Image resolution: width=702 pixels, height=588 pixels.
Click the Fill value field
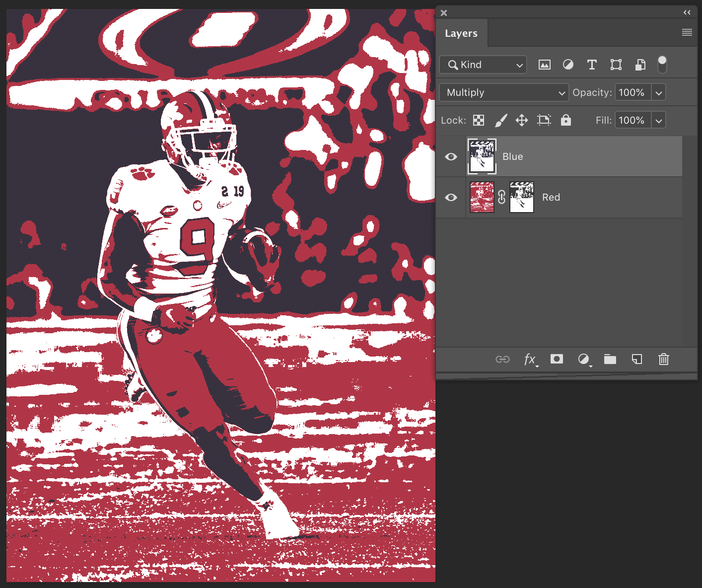coord(633,120)
